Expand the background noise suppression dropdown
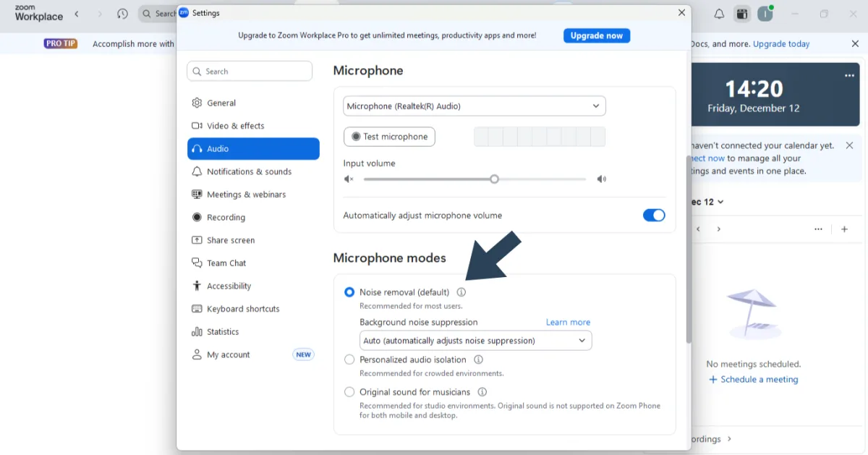The height and width of the screenshot is (455, 868). [475, 341]
